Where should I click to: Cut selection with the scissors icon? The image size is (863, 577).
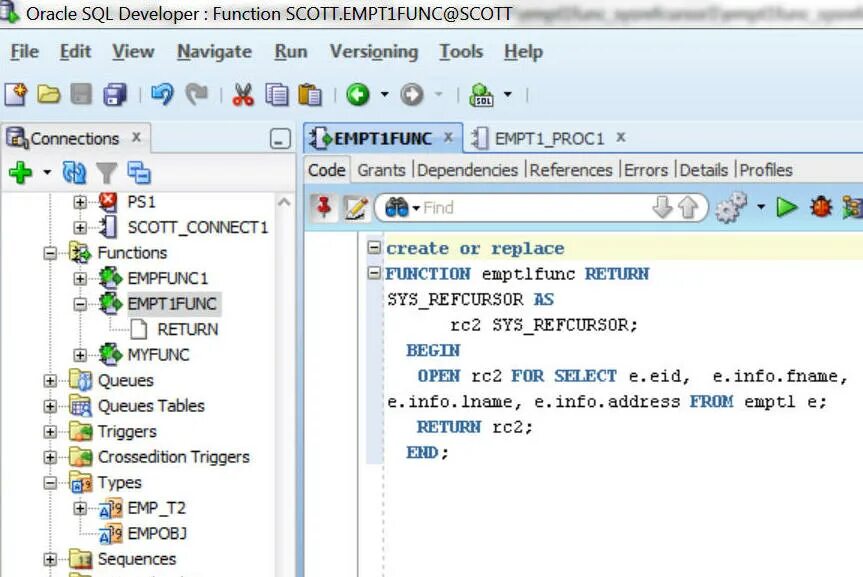point(243,95)
